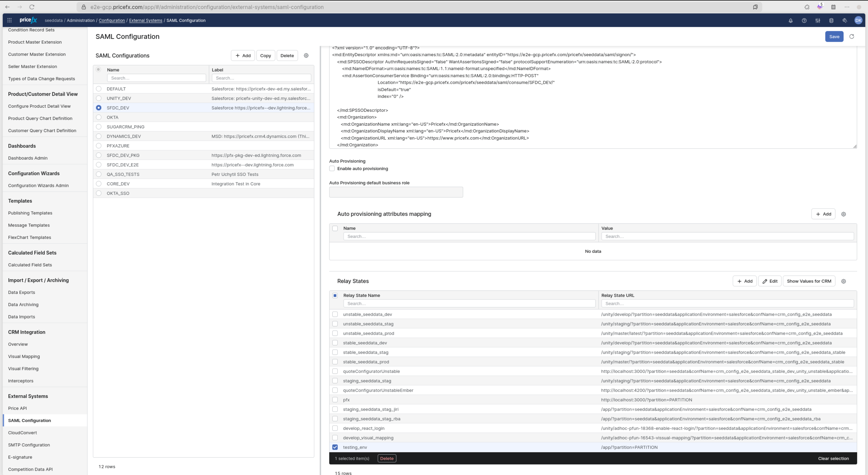Select the OKTA configuration radio button
Image resolution: width=868 pixels, height=475 pixels.
pos(98,117)
